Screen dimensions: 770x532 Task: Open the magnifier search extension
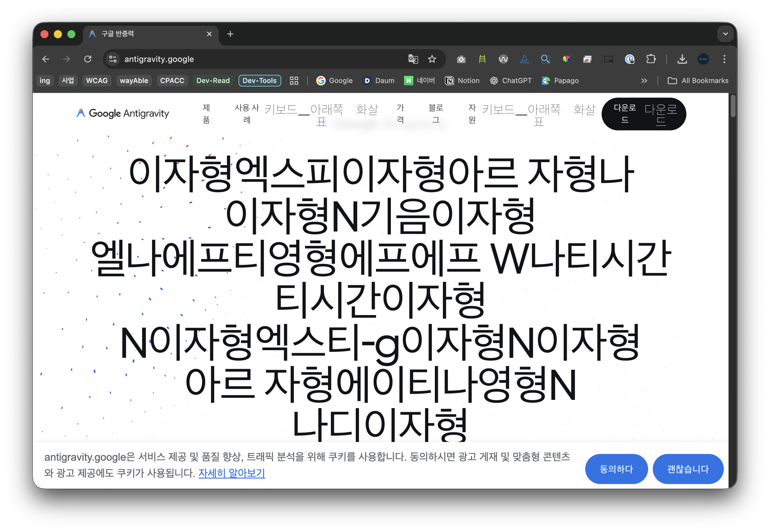pos(545,59)
